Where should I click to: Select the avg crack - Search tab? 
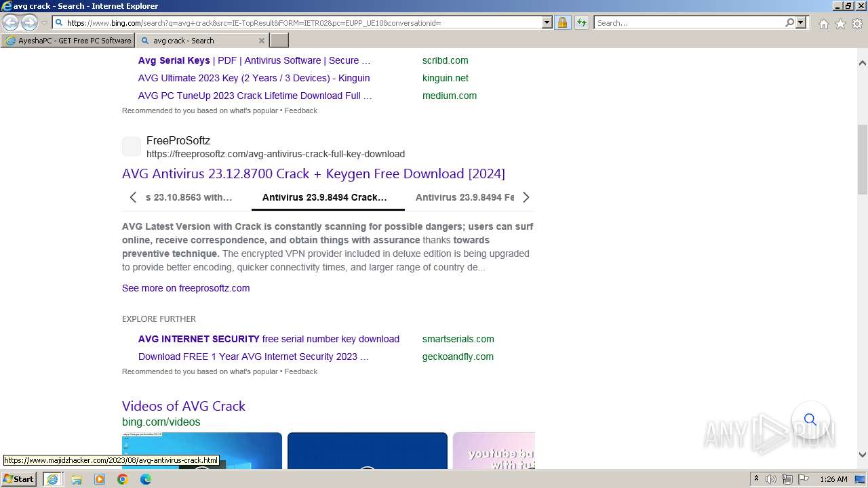[x=196, y=41]
